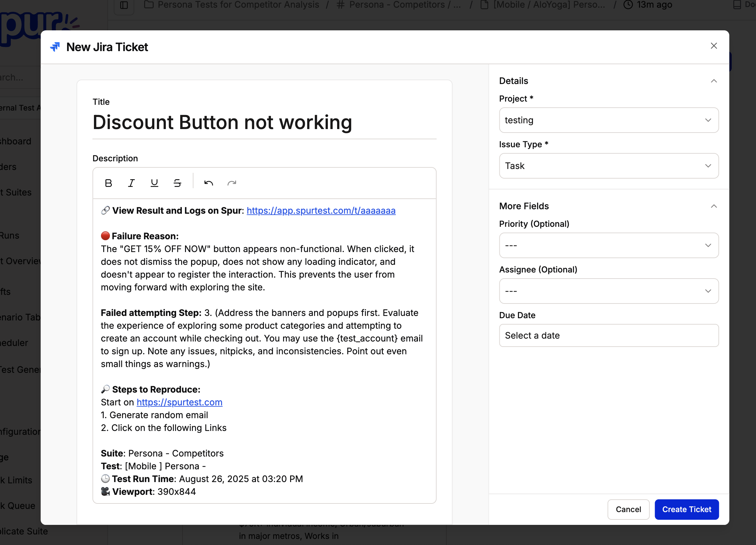Open the Project dropdown showing testing
This screenshot has height=545, width=756.
click(608, 120)
